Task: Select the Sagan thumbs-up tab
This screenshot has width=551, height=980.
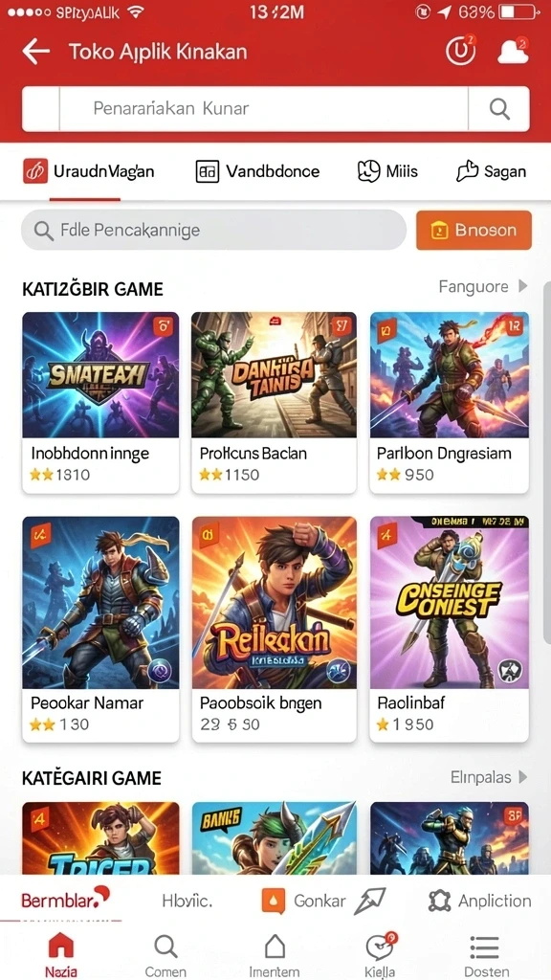Action: tap(491, 171)
